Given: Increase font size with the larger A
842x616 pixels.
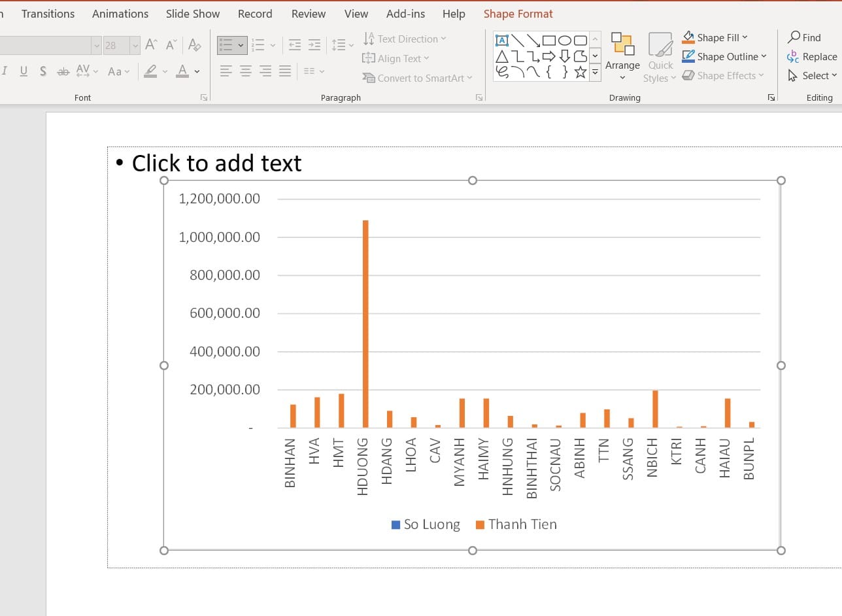Looking at the screenshot, I should [152, 44].
